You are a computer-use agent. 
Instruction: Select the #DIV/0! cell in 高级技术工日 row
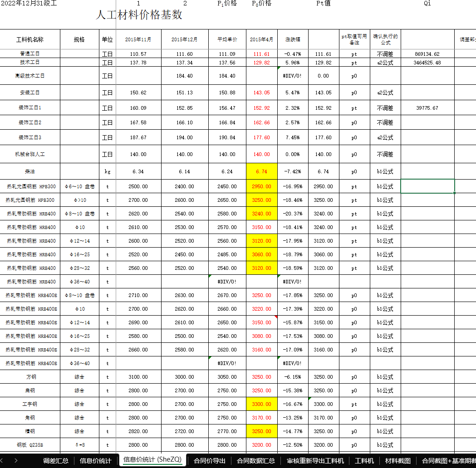pos(293,76)
